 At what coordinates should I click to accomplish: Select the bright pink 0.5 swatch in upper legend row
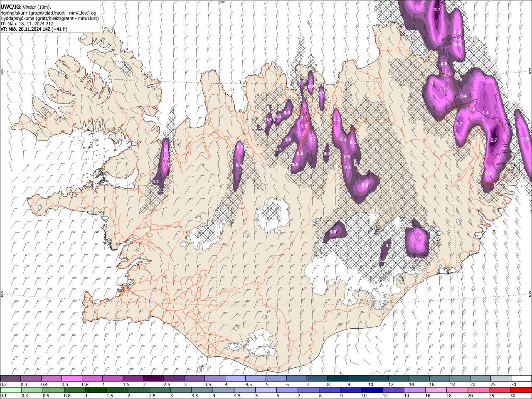[x=72, y=378]
